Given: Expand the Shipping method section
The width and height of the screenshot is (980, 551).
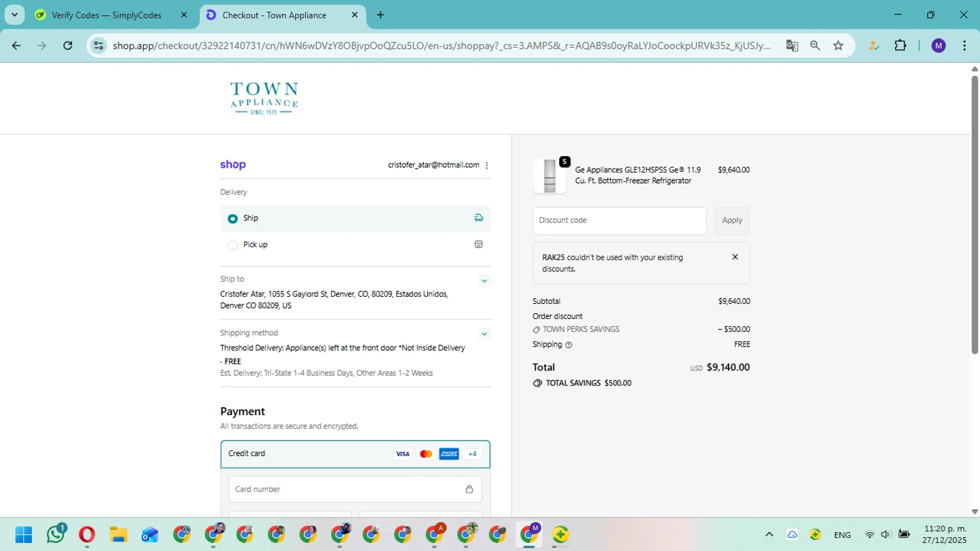Looking at the screenshot, I should click(x=484, y=334).
